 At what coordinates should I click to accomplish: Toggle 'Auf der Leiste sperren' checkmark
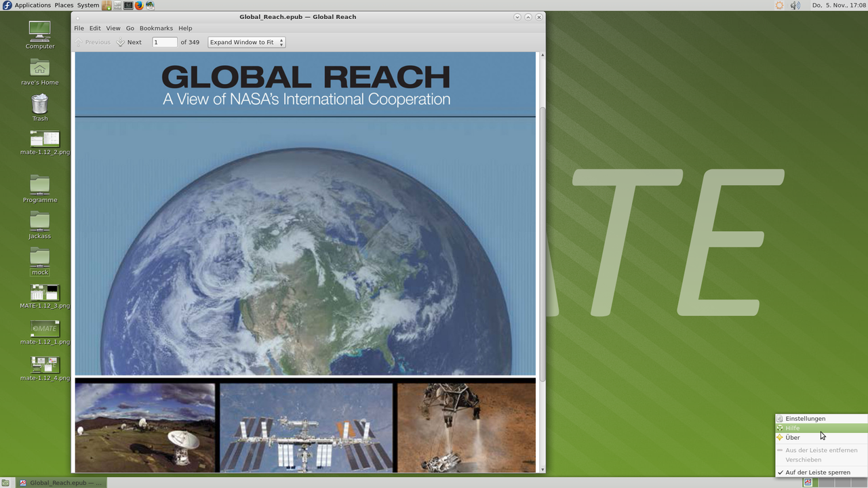tap(817, 472)
